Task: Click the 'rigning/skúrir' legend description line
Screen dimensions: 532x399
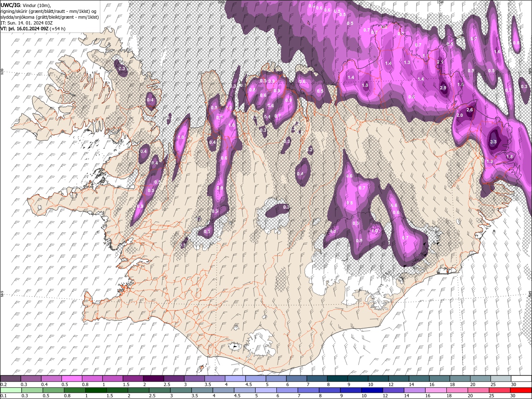Action: coord(49,11)
